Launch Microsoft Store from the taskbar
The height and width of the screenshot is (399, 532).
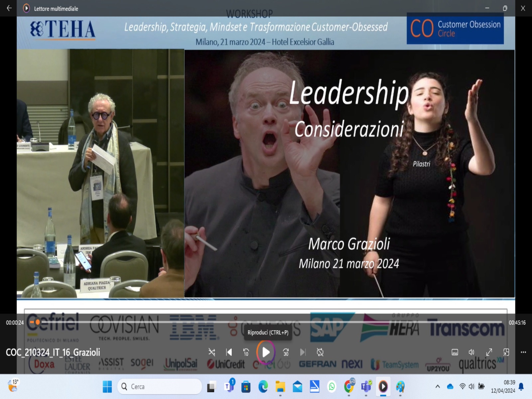(246, 387)
